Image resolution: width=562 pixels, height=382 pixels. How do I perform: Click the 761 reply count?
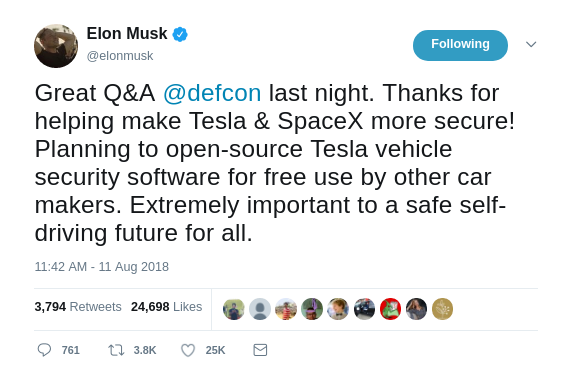click(x=71, y=350)
